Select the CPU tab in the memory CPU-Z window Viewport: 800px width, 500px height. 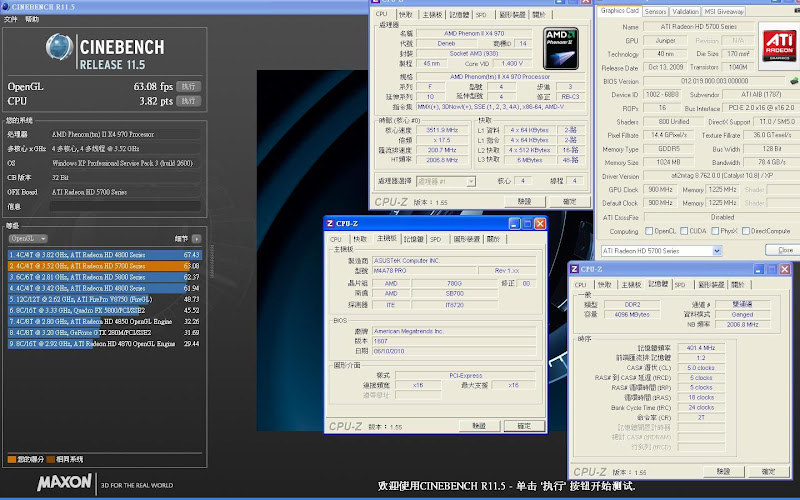(x=581, y=285)
